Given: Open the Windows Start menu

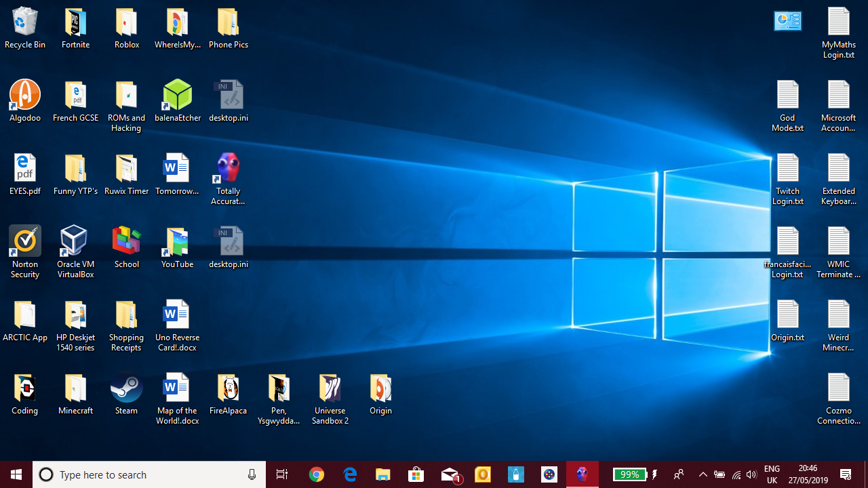Looking at the screenshot, I should click(16, 474).
